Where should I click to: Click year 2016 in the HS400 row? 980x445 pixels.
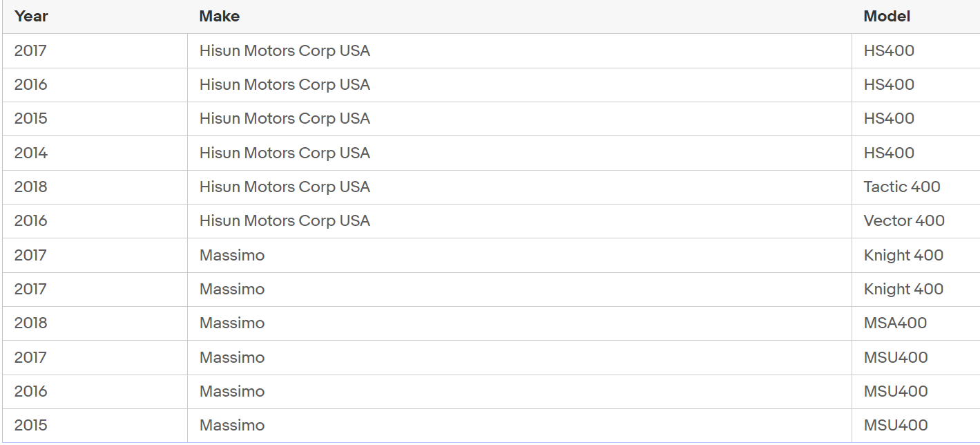point(31,84)
